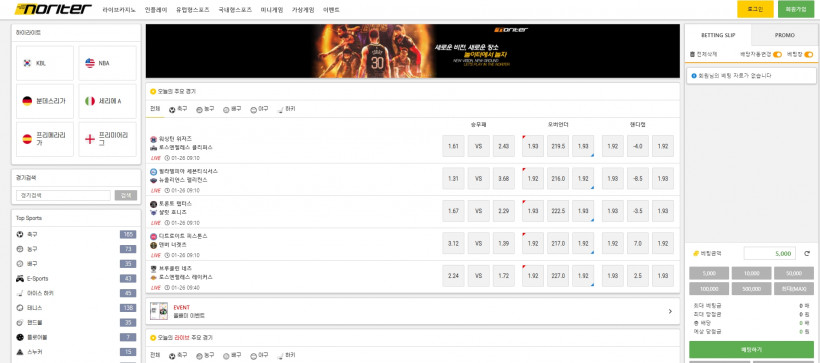This screenshot has height=363, width=820.
Task: Select the all tab in today's main matches
Action: point(155,109)
